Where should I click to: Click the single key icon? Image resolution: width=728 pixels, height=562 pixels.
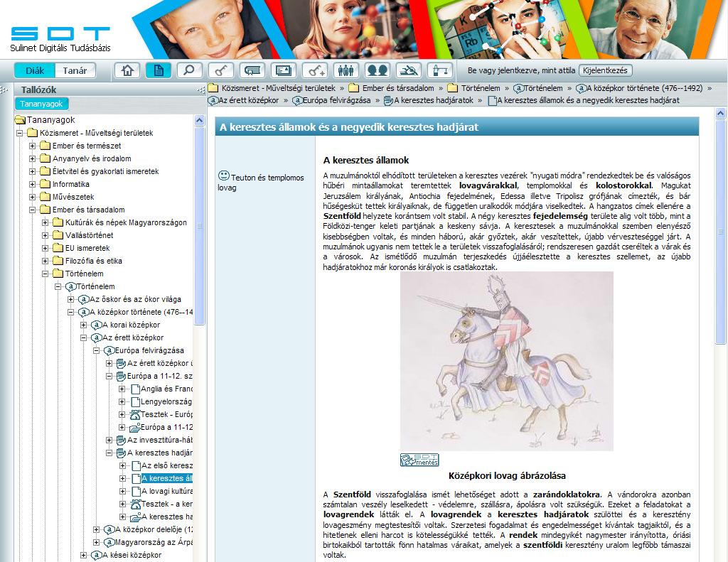click(x=221, y=70)
